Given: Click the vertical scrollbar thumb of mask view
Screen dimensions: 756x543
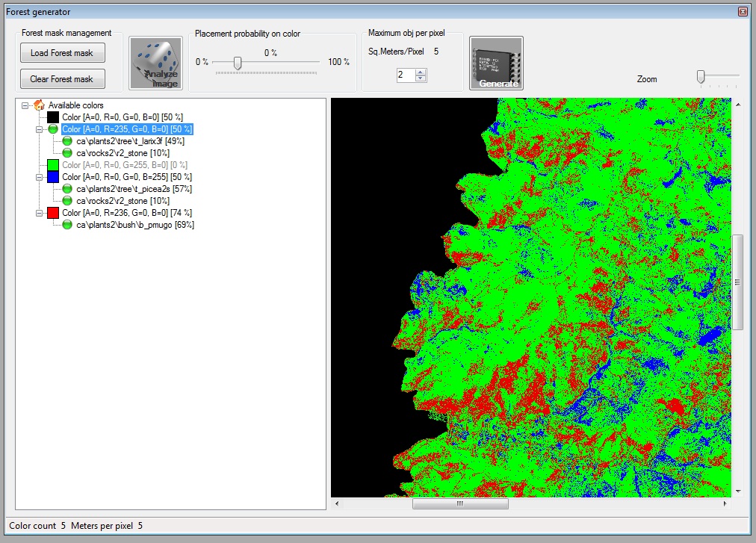Looking at the screenshot, I should (737, 282).
